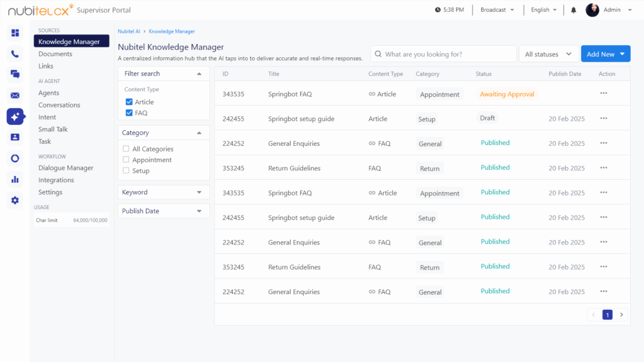Click the notification bell icon
Viewport: 644px width, 362px height.
[574, 9]
